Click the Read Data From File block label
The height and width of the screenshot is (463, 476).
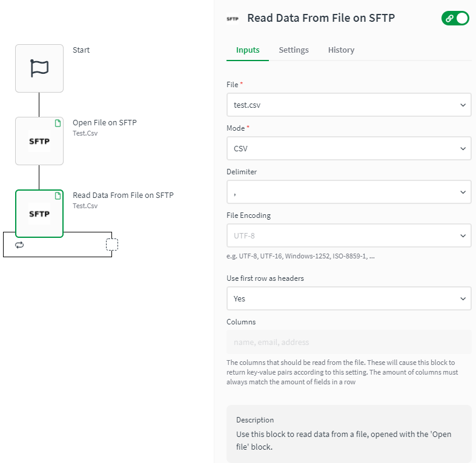(x=123, y=195)
